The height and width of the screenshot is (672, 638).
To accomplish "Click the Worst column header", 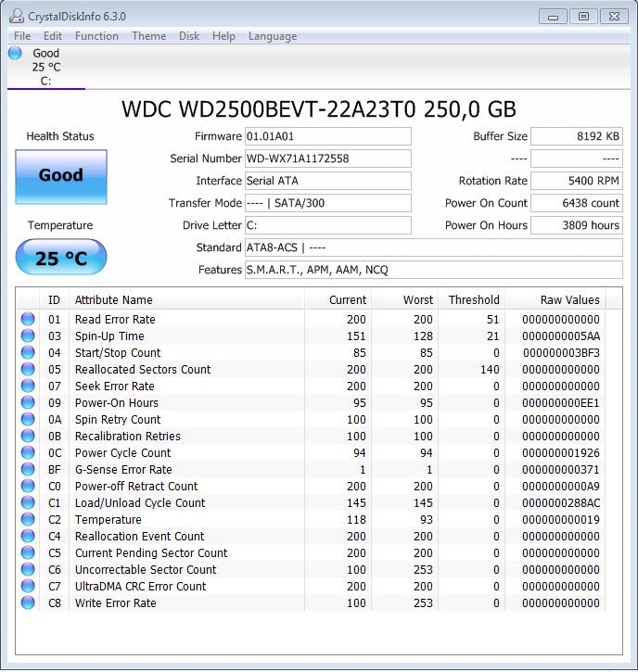I will click(404, 299).
